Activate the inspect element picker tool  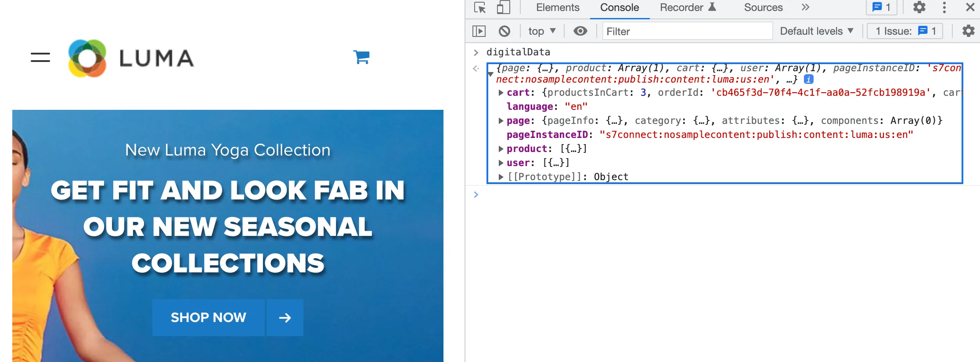tap(480, 7)
